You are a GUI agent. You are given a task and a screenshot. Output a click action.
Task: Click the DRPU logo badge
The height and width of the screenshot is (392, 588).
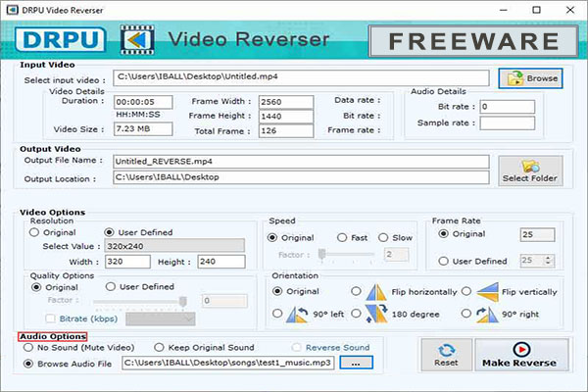pyautogui.click(x=61, y=39)
